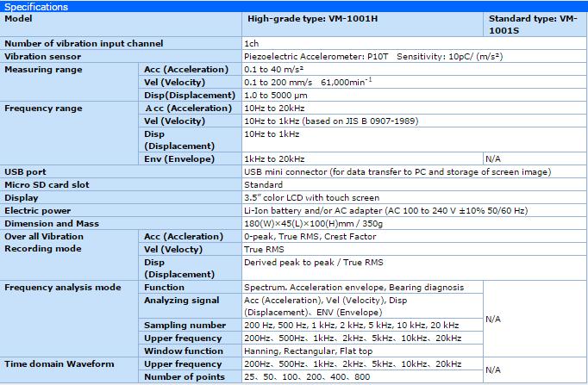The height and width of the screenshot is (385, 588).
Task: Click Disp(Displacement) measuring range label
Action: point(190,95)
